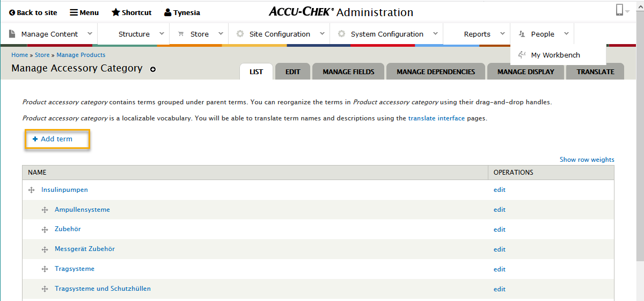Click edit for Messgerät Zubehör
Screen dimensions: 644x301
point(500,249)
